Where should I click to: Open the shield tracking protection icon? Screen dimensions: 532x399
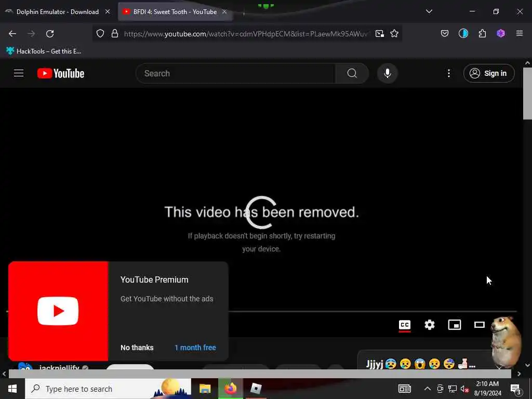click(100, 33)
